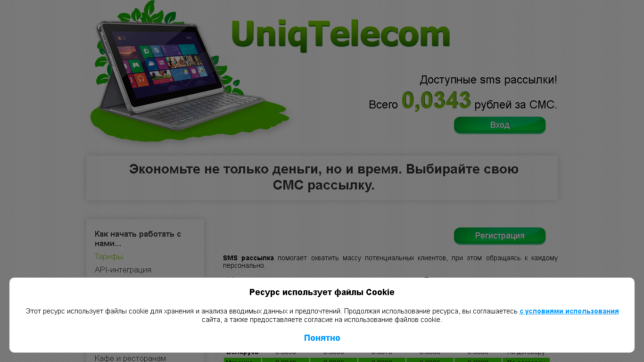Screen dimensions: 644x362
Task: Open API-интеграция sidebar link
Action: click(123, 270)
